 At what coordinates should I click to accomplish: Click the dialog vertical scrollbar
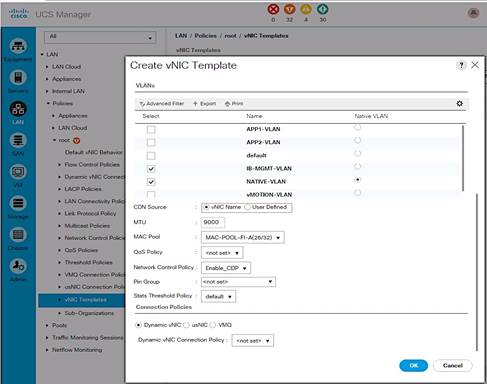point(477,272)
